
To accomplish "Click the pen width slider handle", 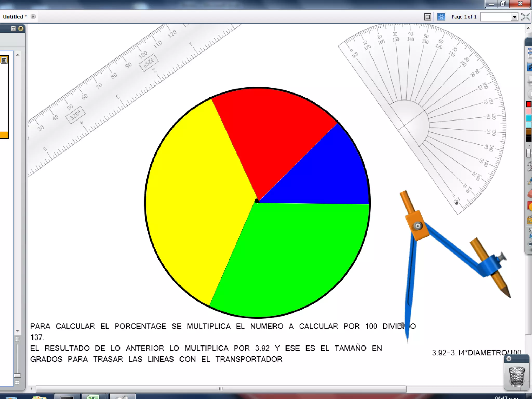I will tap(528, 153).
